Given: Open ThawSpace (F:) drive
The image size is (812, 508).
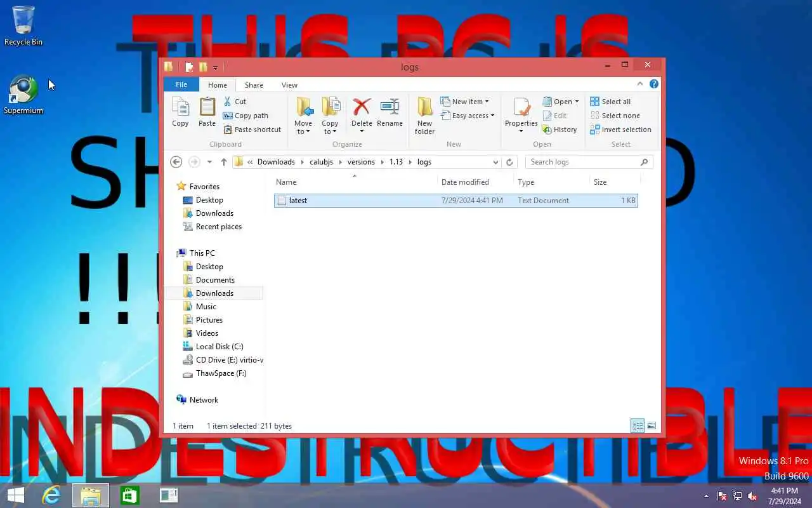Looking at the screenshot, I should 221,373.
